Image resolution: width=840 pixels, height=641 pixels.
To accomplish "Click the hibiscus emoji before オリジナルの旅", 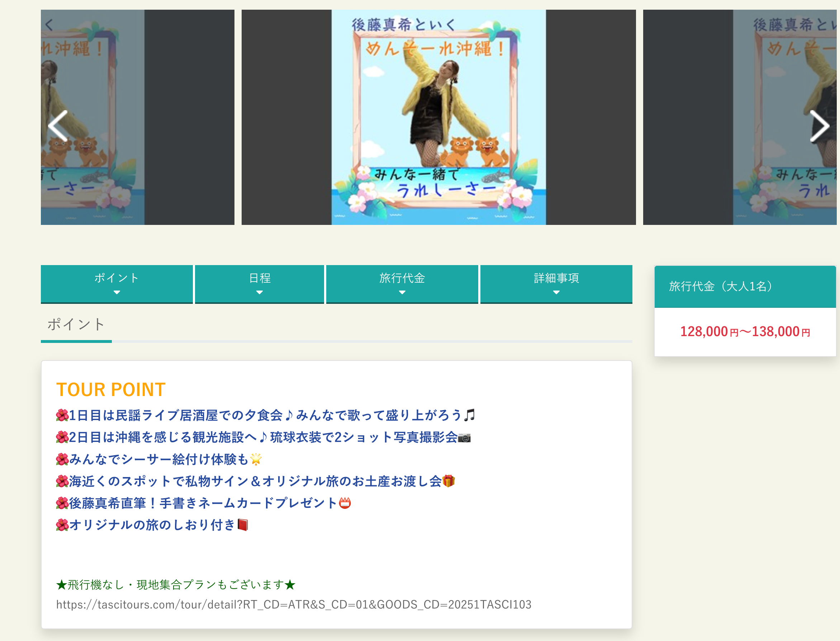I will pyautogui.click(x=62, y=525).
